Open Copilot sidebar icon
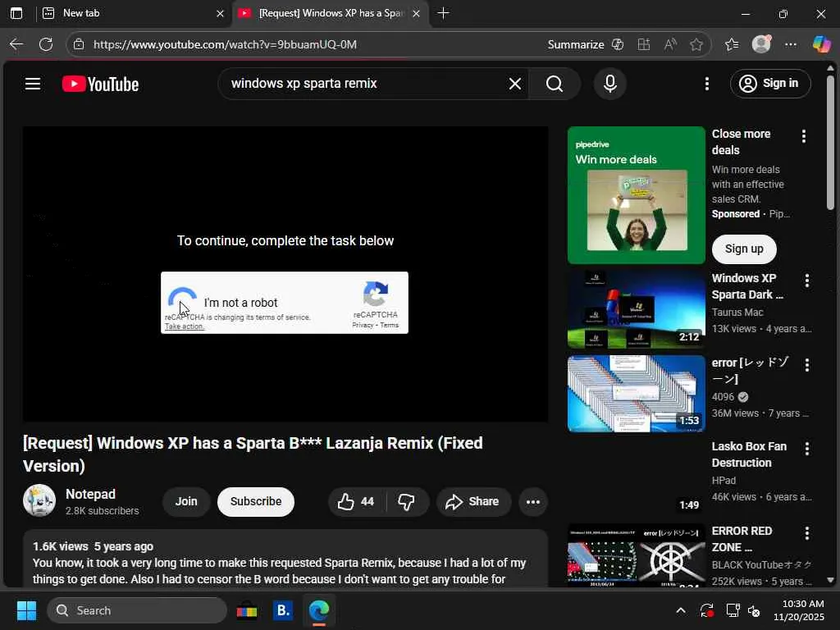Image resolution: width=840 pixels, height=630 pixels. click(821, 44)
